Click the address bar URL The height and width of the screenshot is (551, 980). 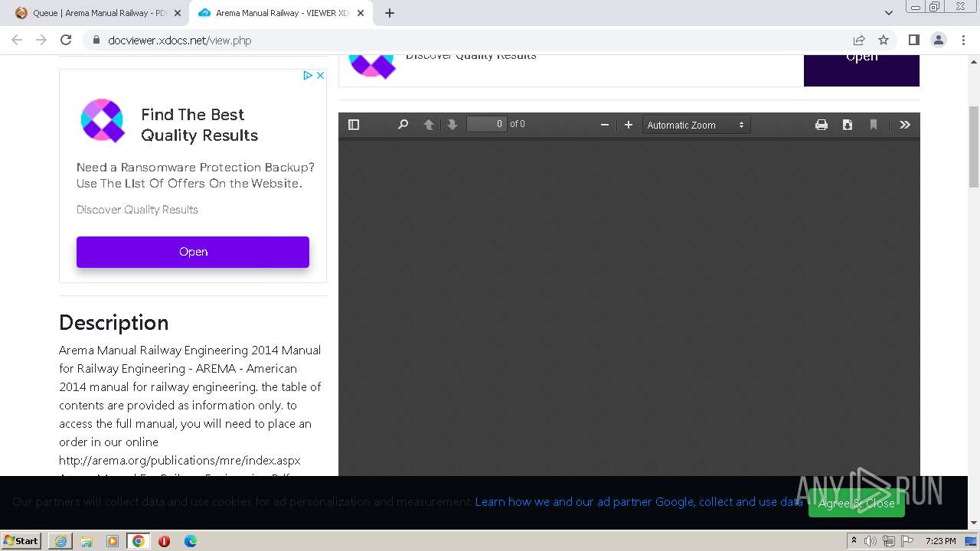[x=180, y=41]
